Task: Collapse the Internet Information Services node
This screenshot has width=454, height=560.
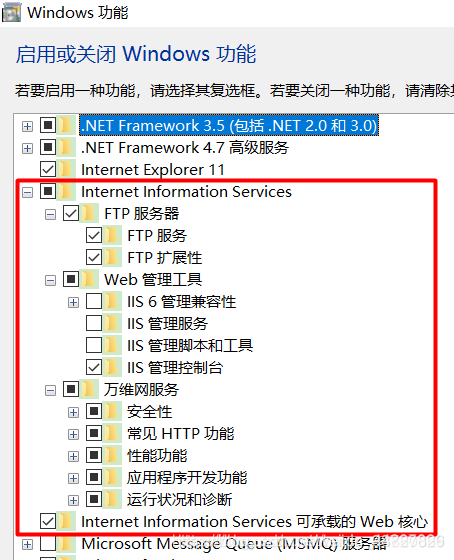Action: pos(27,192)
